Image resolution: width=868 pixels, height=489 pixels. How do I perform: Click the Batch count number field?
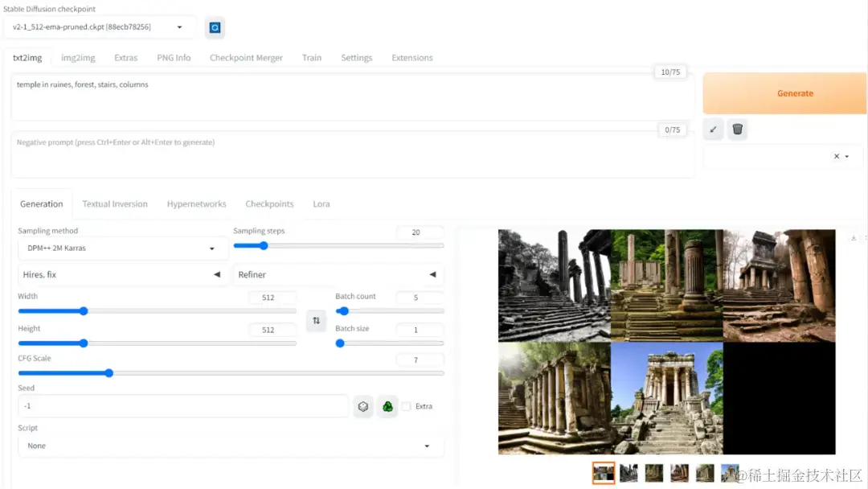[x=420, y=298]
